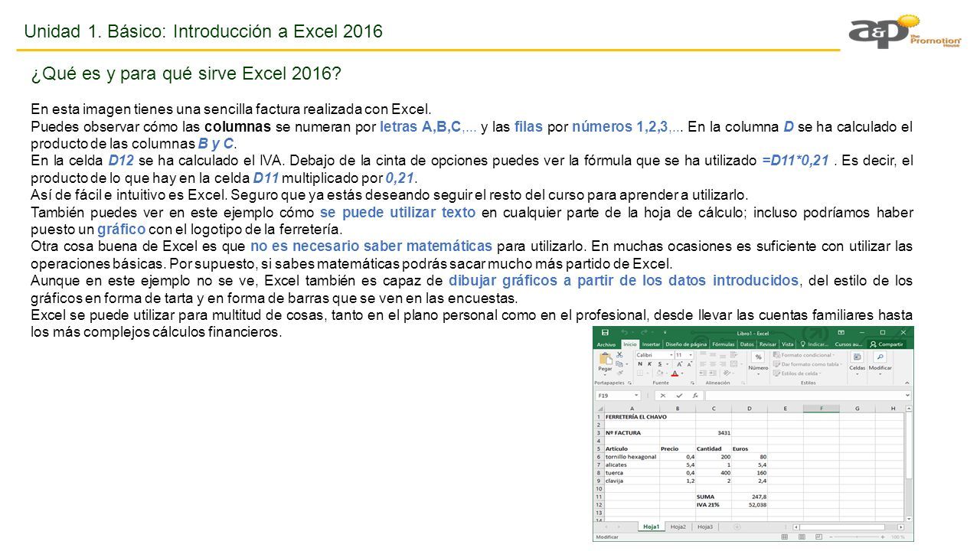Viewport: 980px width, 551px height.
Task: Select column header D
Action: coord(750,409)
